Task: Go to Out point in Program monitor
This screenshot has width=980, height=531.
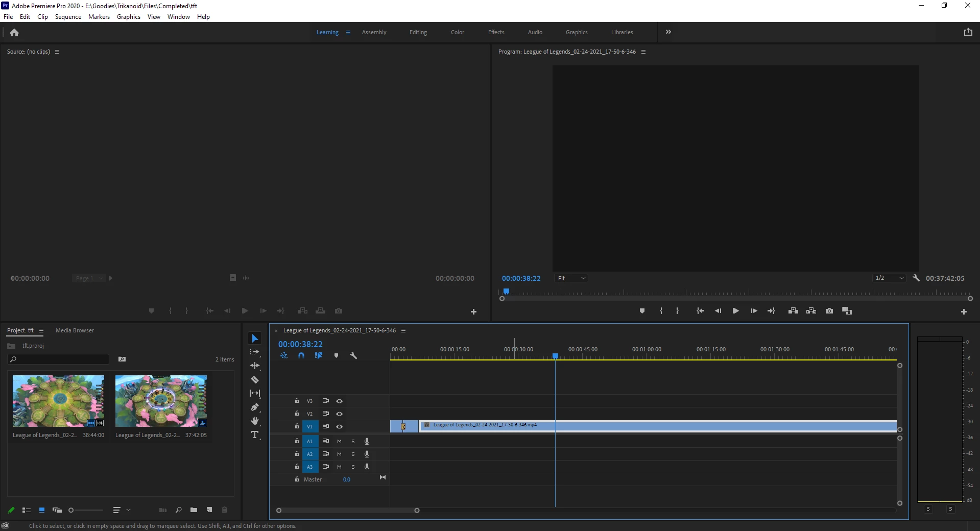Action: click(771, 311)
